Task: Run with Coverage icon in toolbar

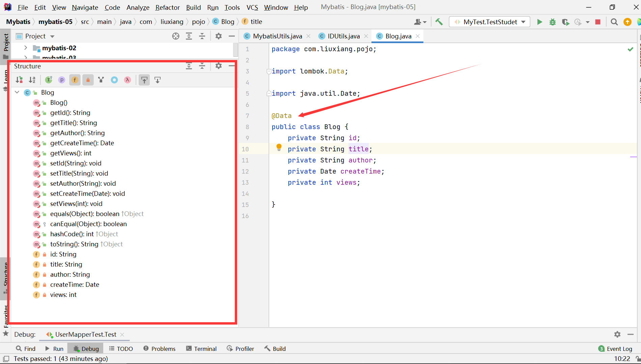Action: pyautogui.click(x=565, y=22)
